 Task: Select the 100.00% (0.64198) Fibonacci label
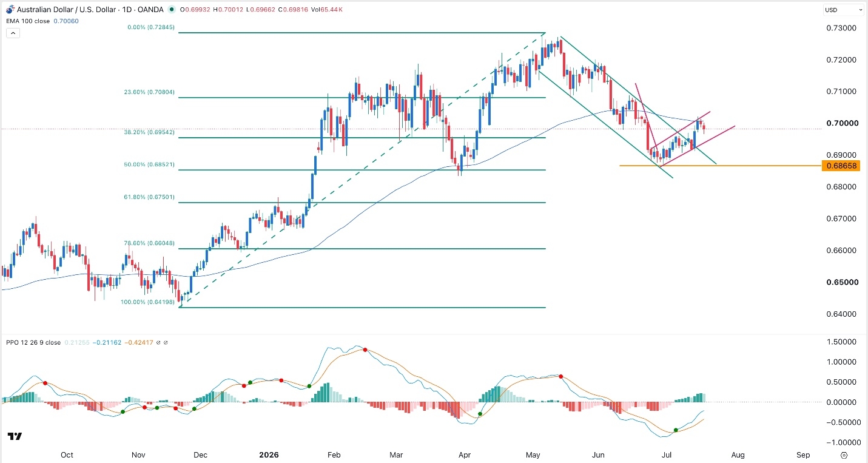tap(148, 302)
